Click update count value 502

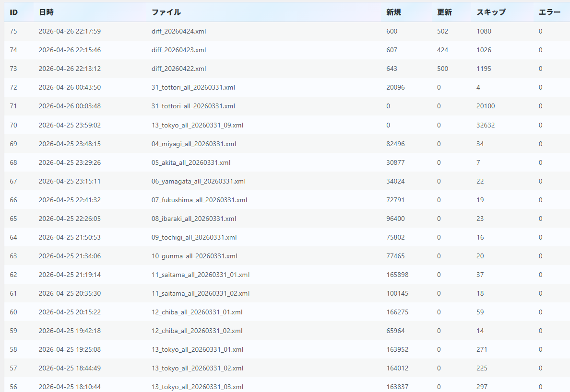(x=442, y=31)
